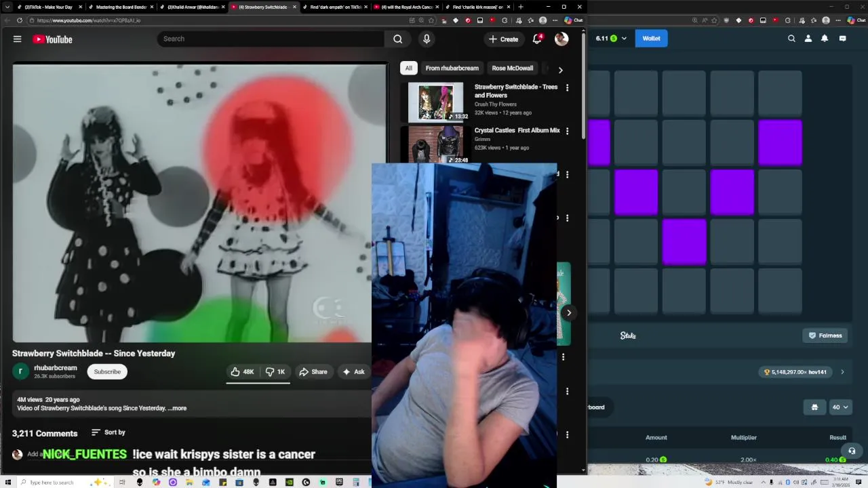
Task: Open rhubarbcream channel avatar
Action: (20, 371)
